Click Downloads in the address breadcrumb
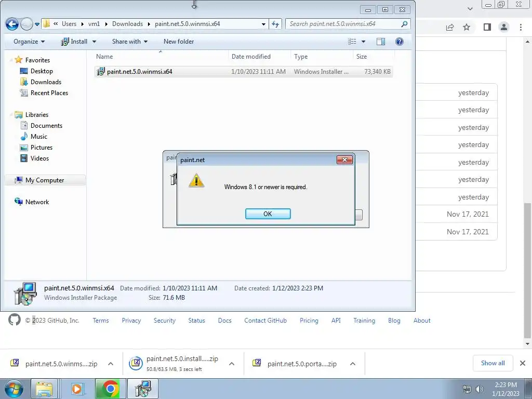 coord(128,24)
